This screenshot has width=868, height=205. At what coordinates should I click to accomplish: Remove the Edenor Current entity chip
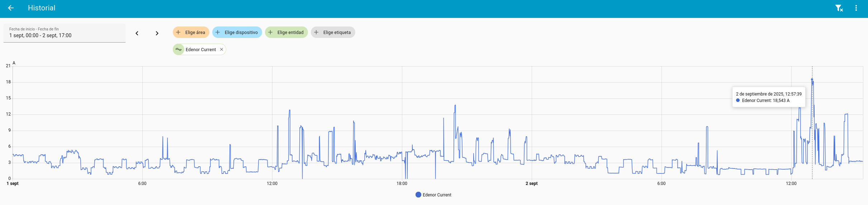click(x=222, y=49)
